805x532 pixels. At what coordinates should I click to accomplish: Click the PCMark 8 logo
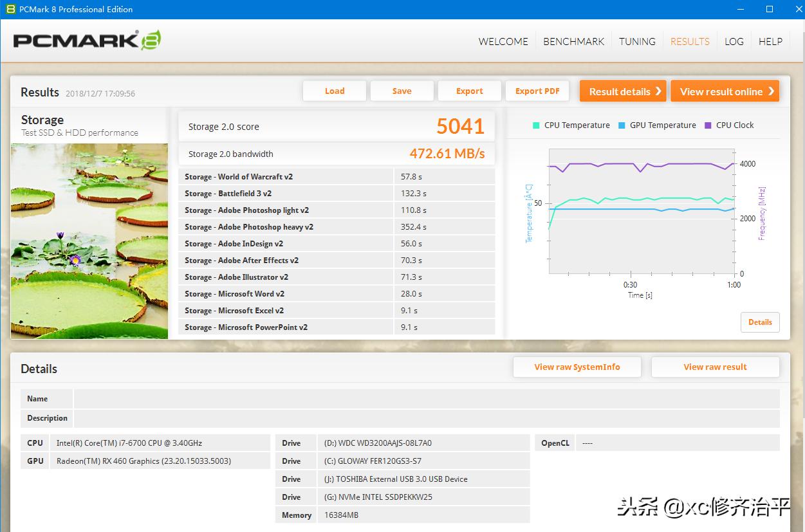87,41
